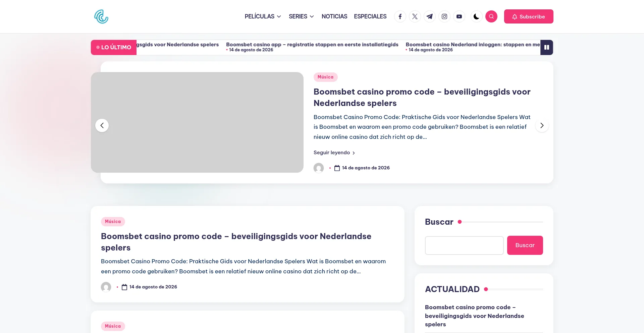This screenshot has height=333, width=644.
Task: Show the next slide in the featured carousel
Action: tap(542, 125)
